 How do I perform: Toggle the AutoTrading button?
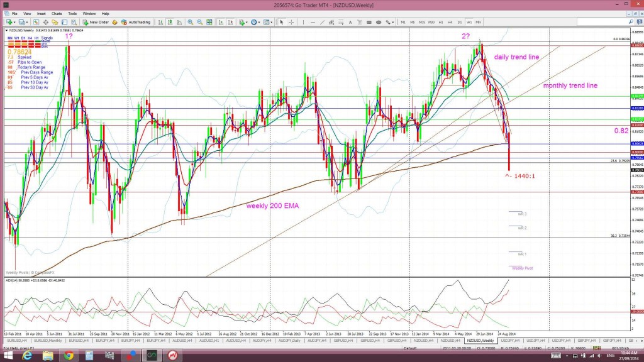(136, 22)
